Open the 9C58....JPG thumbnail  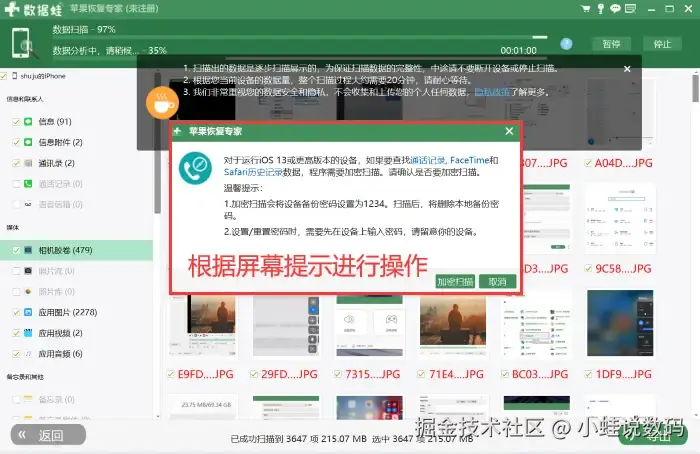click(x=620, y=219)
